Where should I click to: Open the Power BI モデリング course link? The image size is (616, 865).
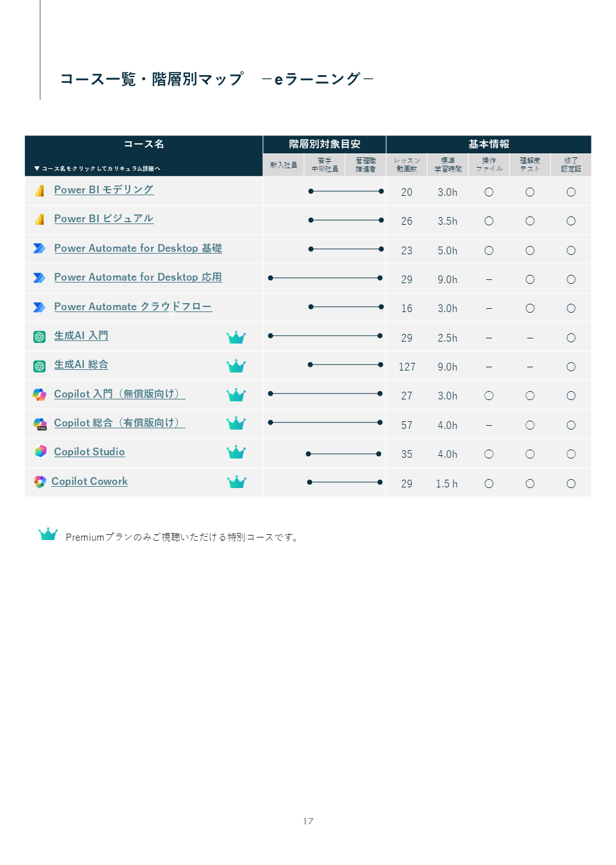pyautogui.click(x=103, y=190)
